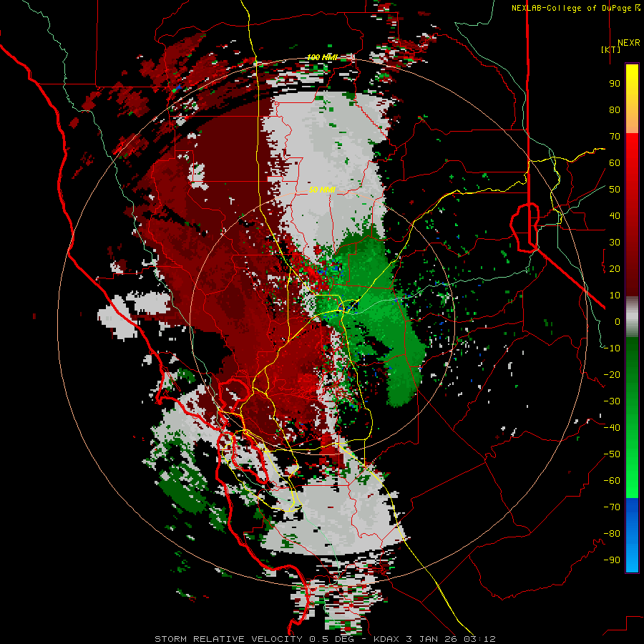Image resolution: width=644 pixels, height=644 pixels.
Task: Select the -40 value on velocity scale
Action: [x=612, y=428]
